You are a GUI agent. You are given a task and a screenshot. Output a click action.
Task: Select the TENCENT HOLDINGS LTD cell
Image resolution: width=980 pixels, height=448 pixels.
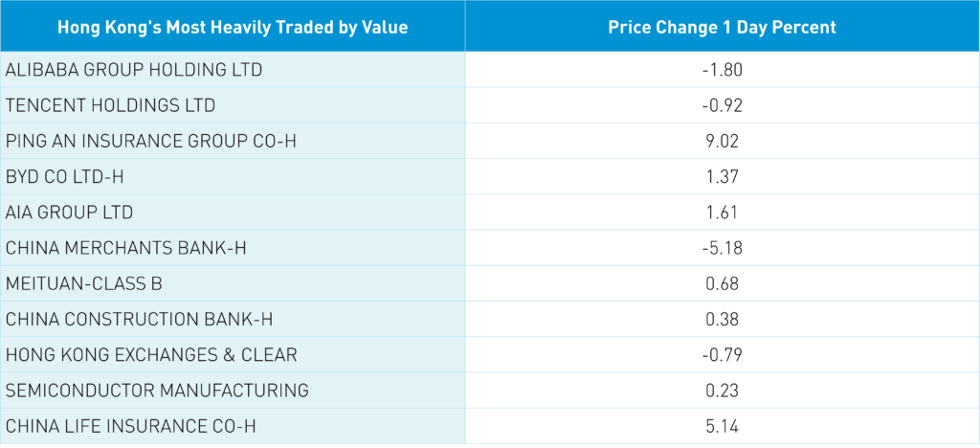[110, 105]
